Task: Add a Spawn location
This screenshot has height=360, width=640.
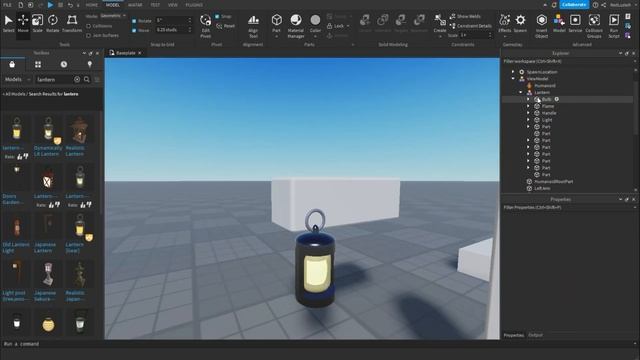Action: point(520,24)
